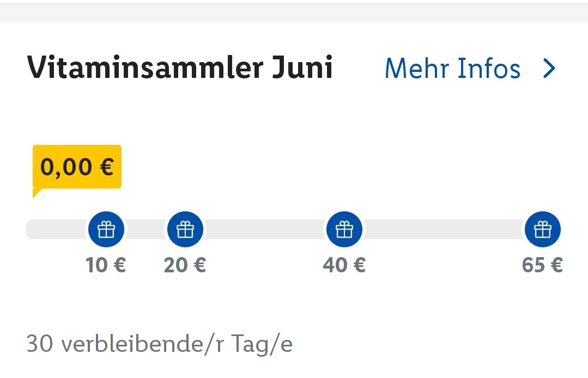
Task: Tap the gift icon above 10 €
Action: [106, 229]
